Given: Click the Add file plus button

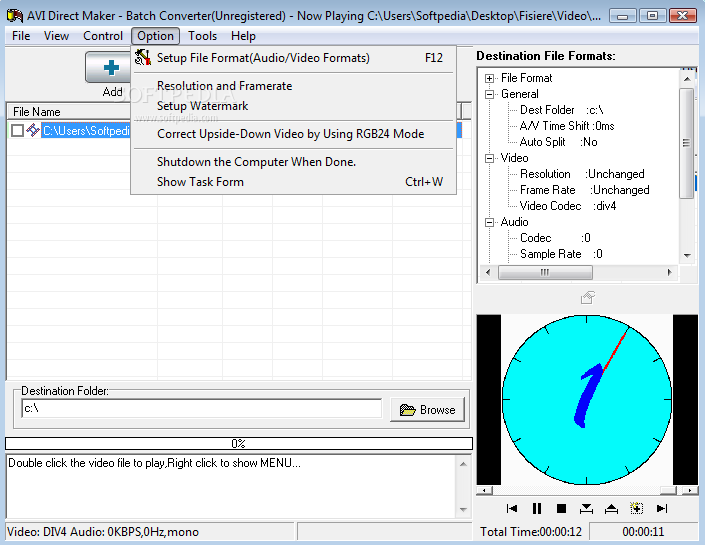Looking at the screenshot, I should point(108,67).
